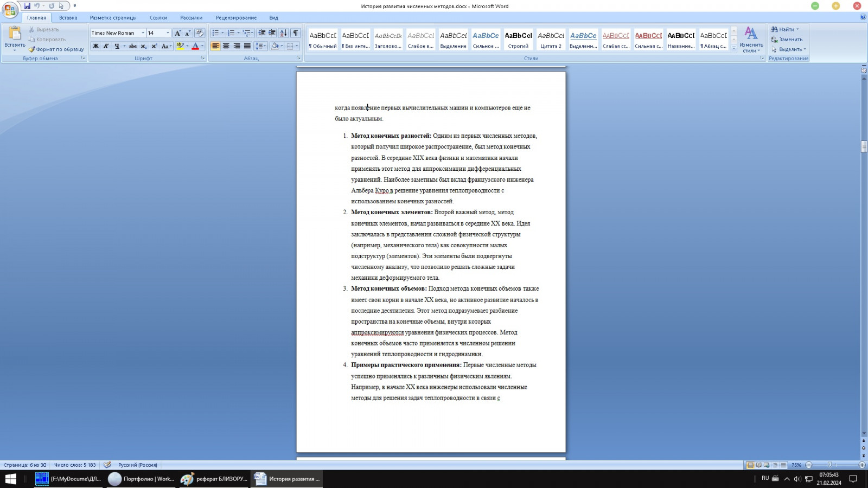Align text right

pos(237,46)
